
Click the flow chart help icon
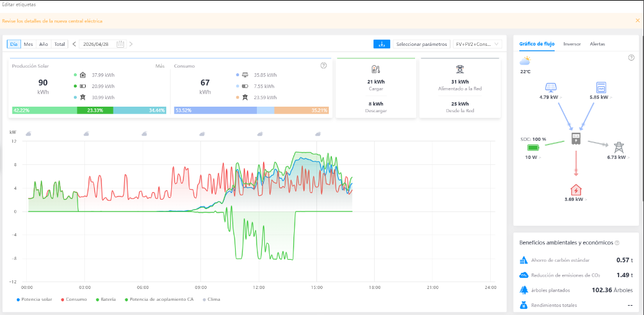pyautogui.click(x=632, y=58)
